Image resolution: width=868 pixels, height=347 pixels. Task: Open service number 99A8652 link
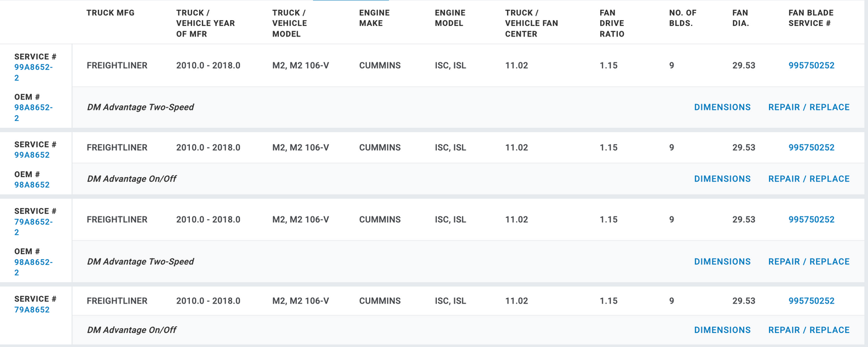pyautogui.click(x=32, y=155)
